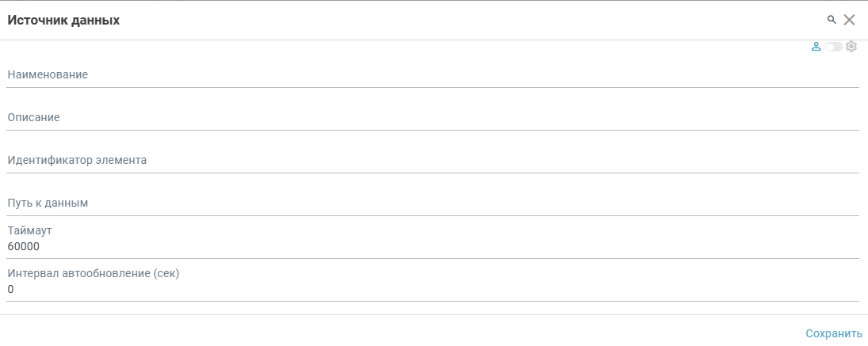Click the Источник данных dialog title
Screen dimensions: 868x346
point(63,21)
